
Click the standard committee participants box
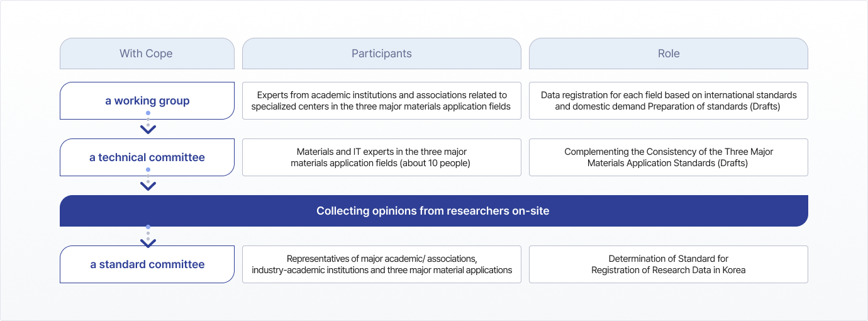click(x=382, y=264)
